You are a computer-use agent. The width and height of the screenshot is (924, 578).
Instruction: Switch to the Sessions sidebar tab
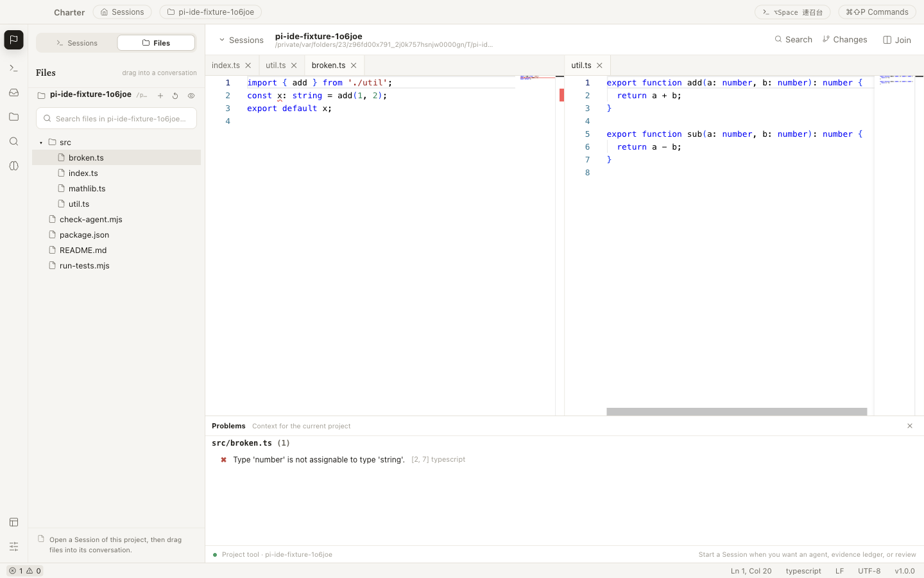point(77,43)
